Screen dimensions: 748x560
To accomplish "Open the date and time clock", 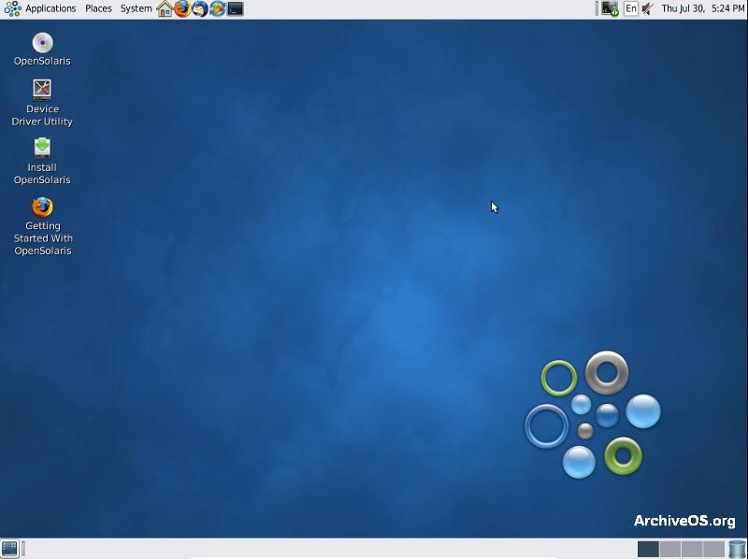I will (x=703, y=8).
